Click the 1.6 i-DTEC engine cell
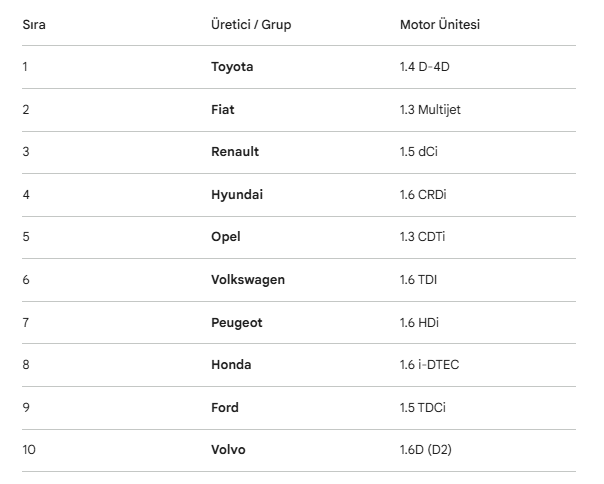 coord(429,365)
